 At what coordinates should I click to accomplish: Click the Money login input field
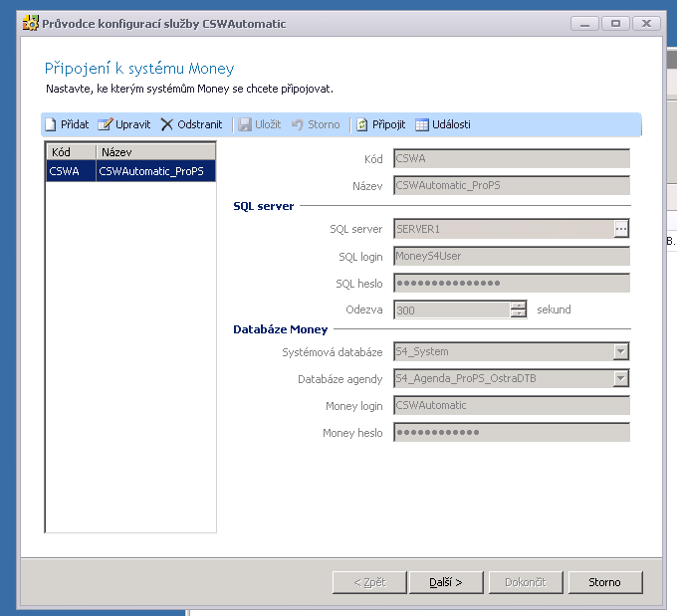tap(512, 405)
